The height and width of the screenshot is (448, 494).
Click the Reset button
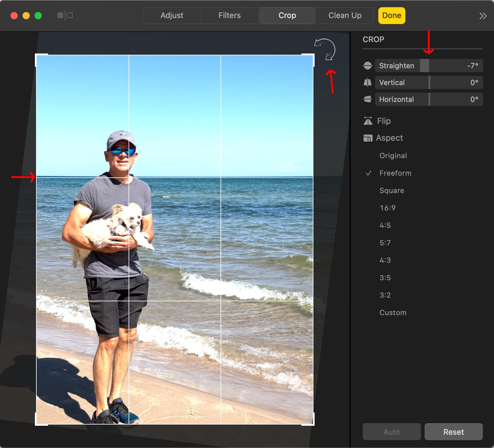pyautogui.click(x=453, y=432)
